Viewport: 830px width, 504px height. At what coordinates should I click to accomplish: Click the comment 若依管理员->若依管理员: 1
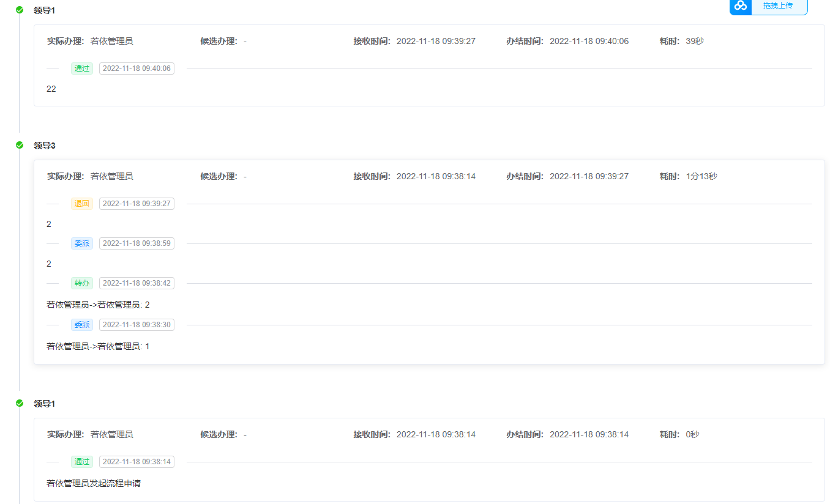pos(98,346)
